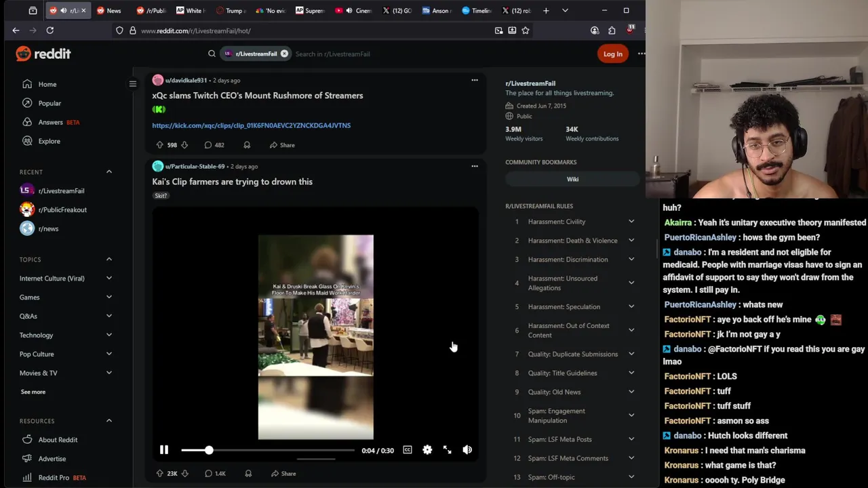
Task: Open the three-dot menu beside Log In
Action: 641,54
